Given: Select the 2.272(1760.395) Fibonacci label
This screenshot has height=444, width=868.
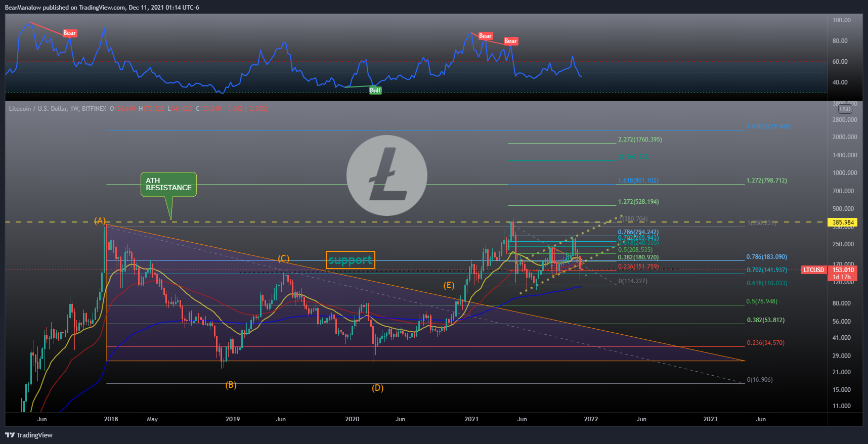Looking at the screenshot, I should [640, 140].
